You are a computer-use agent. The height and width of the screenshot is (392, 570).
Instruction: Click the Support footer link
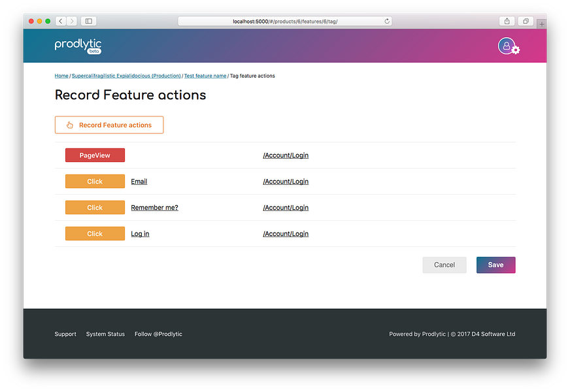65,334
